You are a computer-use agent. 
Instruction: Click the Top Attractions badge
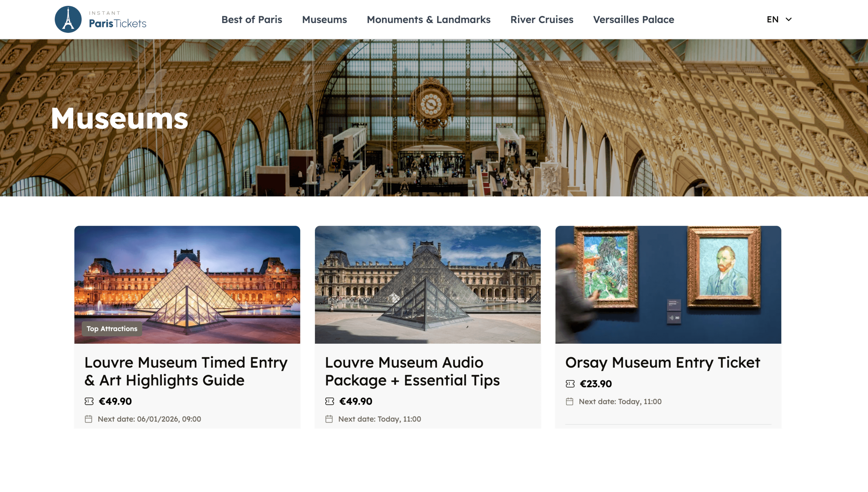coord(112,328)
